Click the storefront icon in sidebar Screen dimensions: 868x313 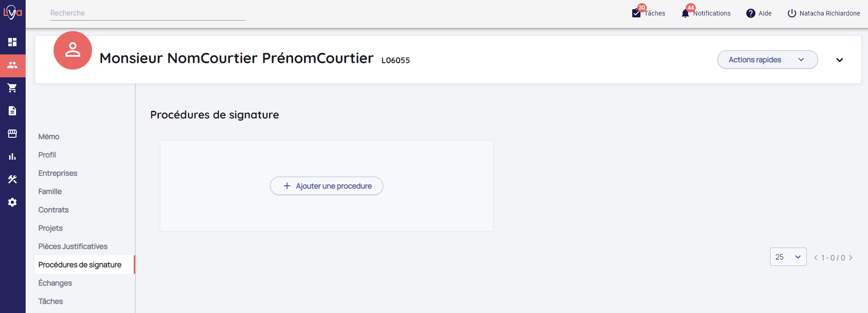[12, 134]
